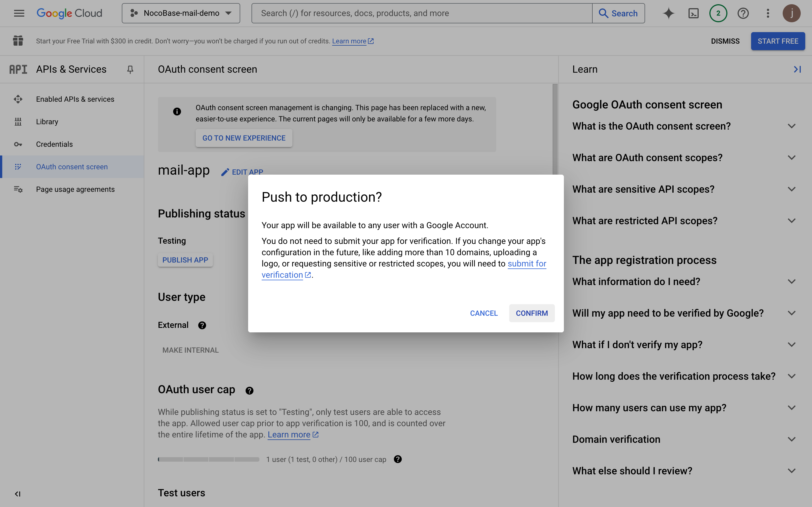Open the navigation hamburger menu
812x507 pixels.
19,13
